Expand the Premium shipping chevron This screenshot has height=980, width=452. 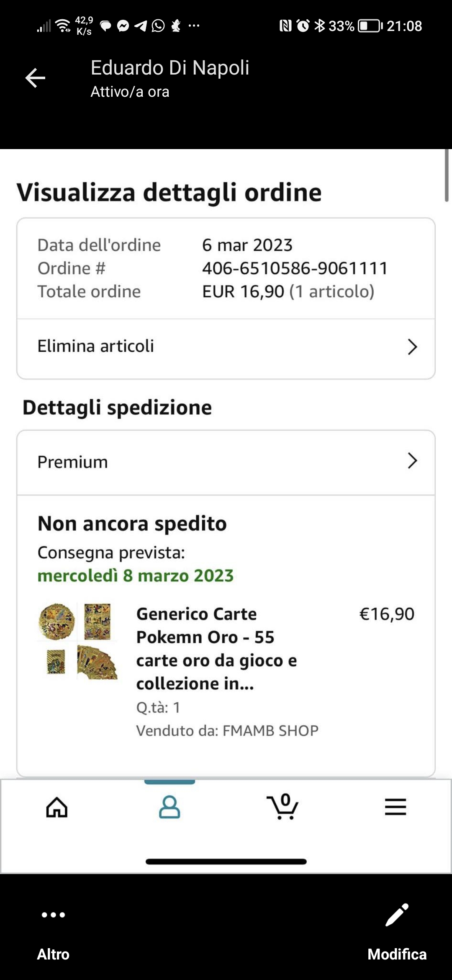coord(412,461)
